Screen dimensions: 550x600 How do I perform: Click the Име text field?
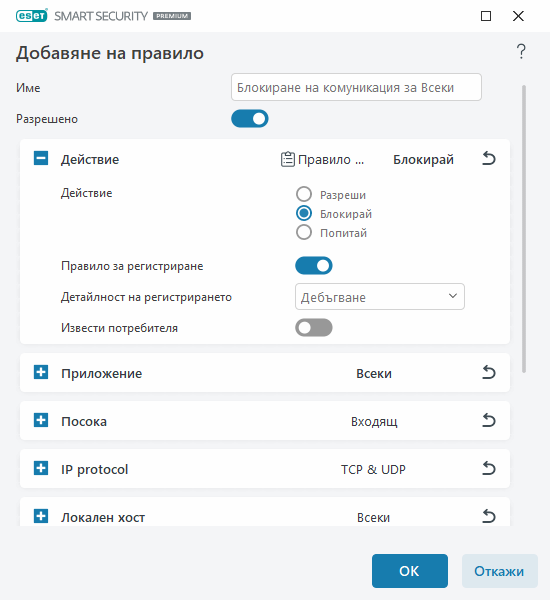tap(356, 87)
